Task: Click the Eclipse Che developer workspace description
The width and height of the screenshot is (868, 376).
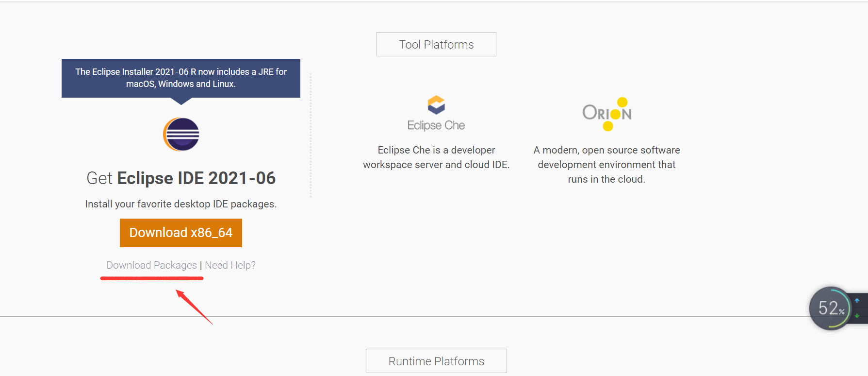Action: click(x=436, y=157)
